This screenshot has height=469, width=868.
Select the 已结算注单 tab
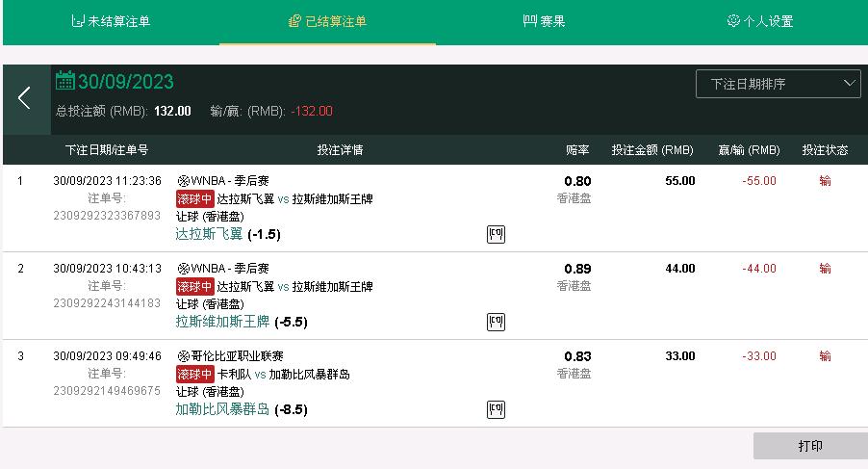[x=327, y=21]
